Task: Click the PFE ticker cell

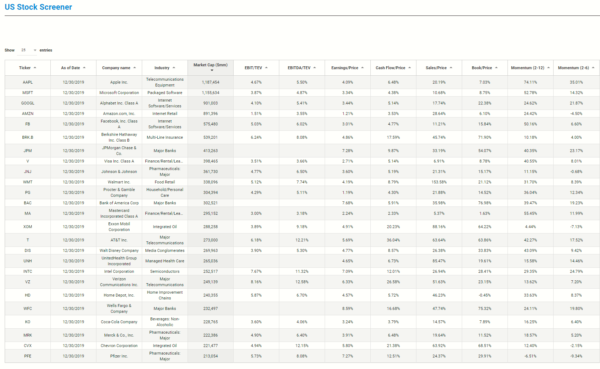Action: coord(28,356)
